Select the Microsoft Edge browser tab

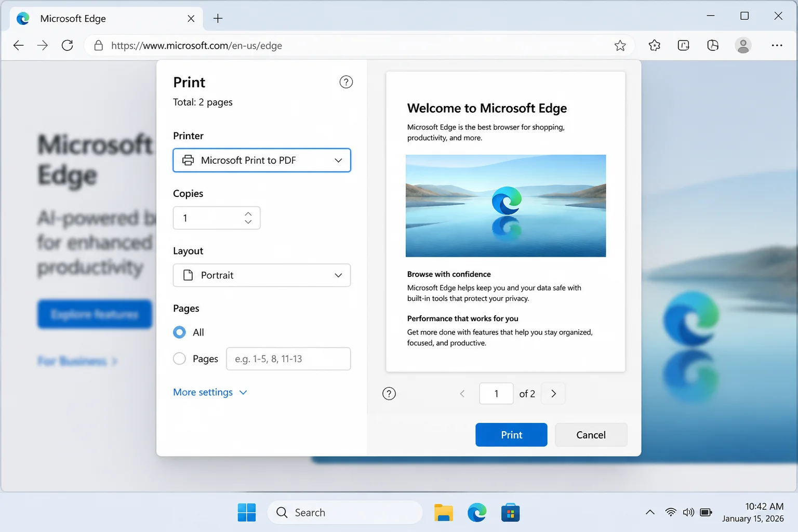(x=106, y=19)
